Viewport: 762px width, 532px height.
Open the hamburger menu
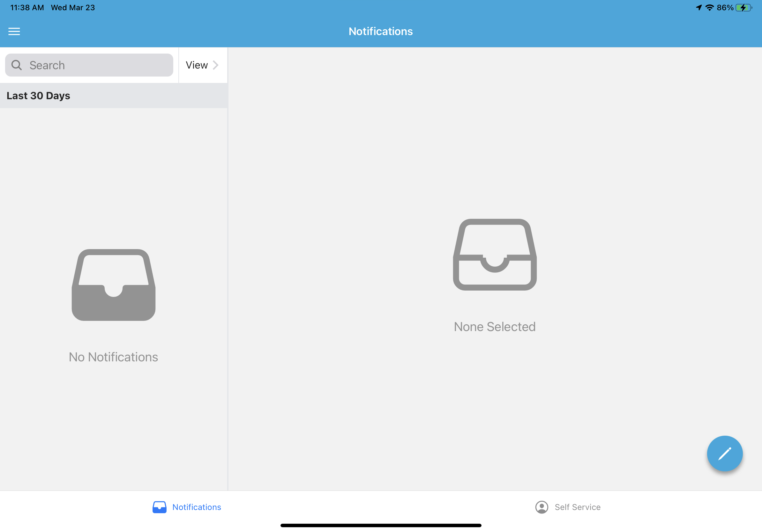14,32
